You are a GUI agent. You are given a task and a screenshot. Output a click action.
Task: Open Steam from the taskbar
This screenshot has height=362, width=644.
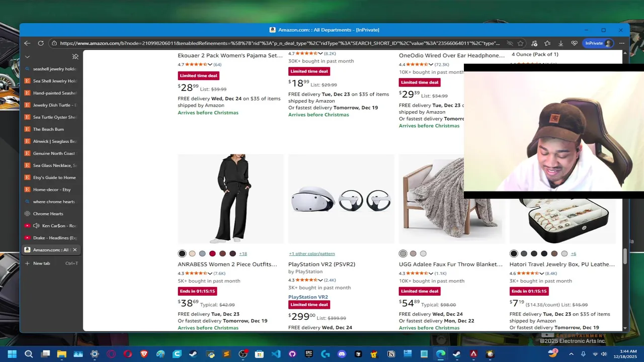pyautogui.click(x=193, y=354)
